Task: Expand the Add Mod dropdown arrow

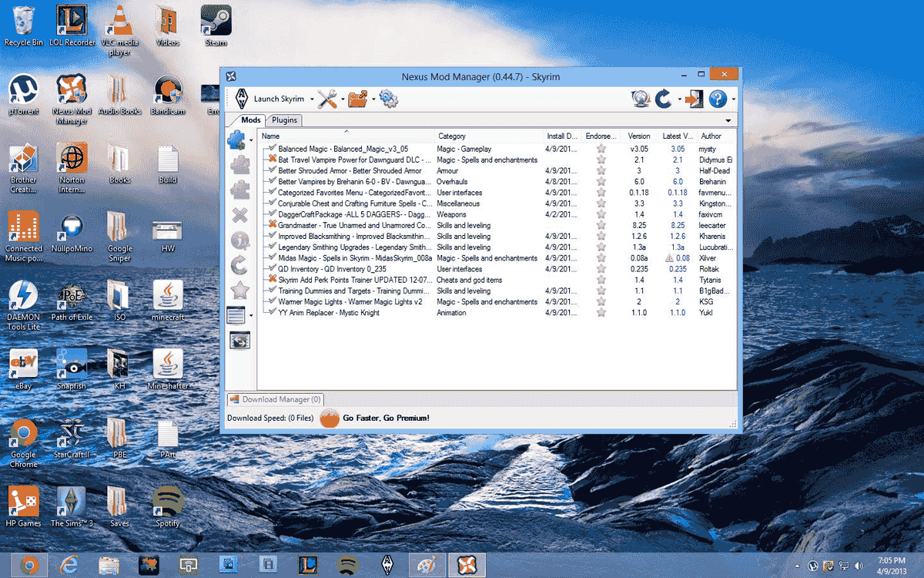Action: [x=251, y=141]
